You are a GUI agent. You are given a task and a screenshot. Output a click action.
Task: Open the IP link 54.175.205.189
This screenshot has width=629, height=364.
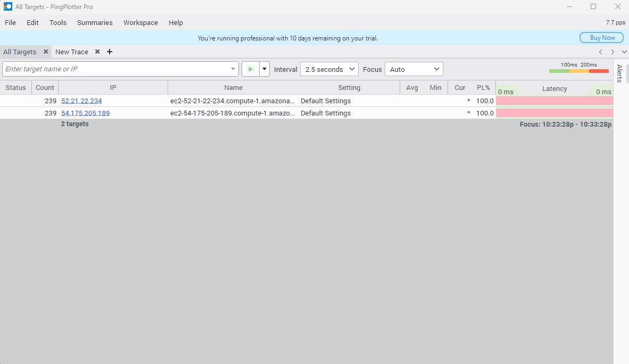pos(86,113)
